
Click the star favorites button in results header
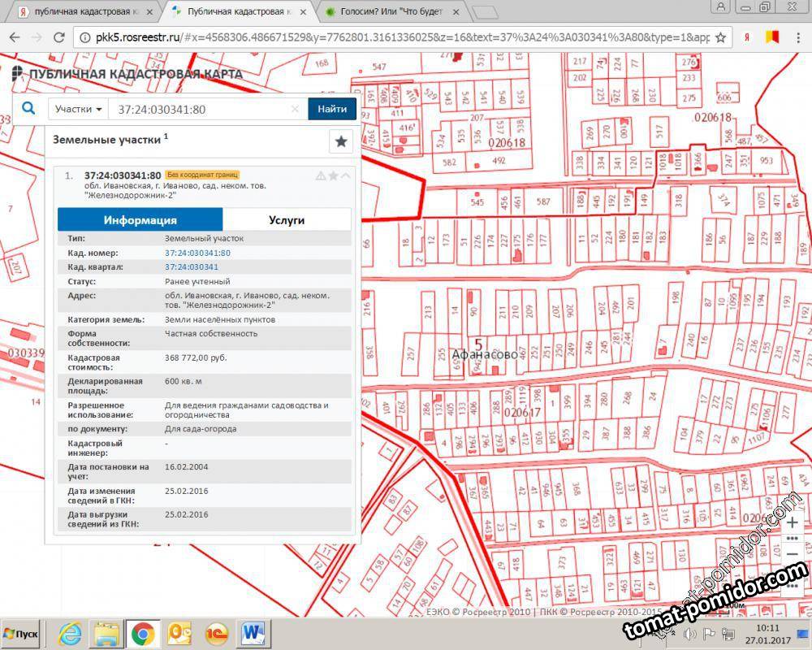pos(341,141)
